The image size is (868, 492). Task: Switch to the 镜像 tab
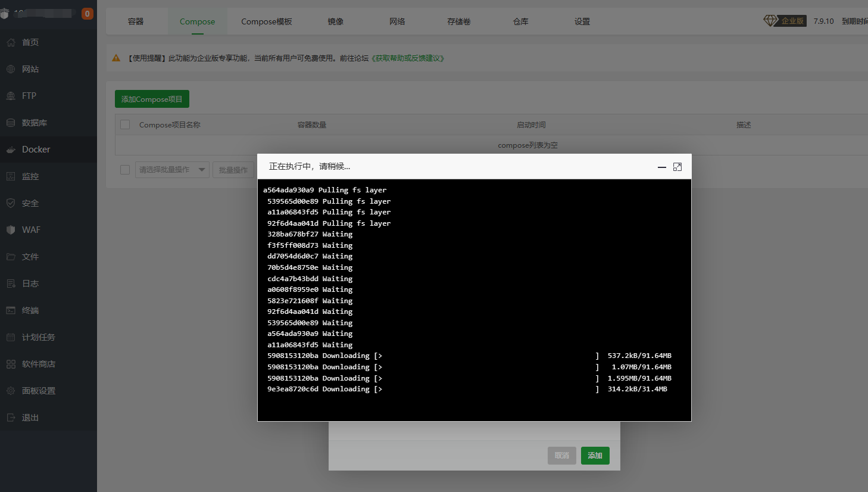[x=336, y=21]
